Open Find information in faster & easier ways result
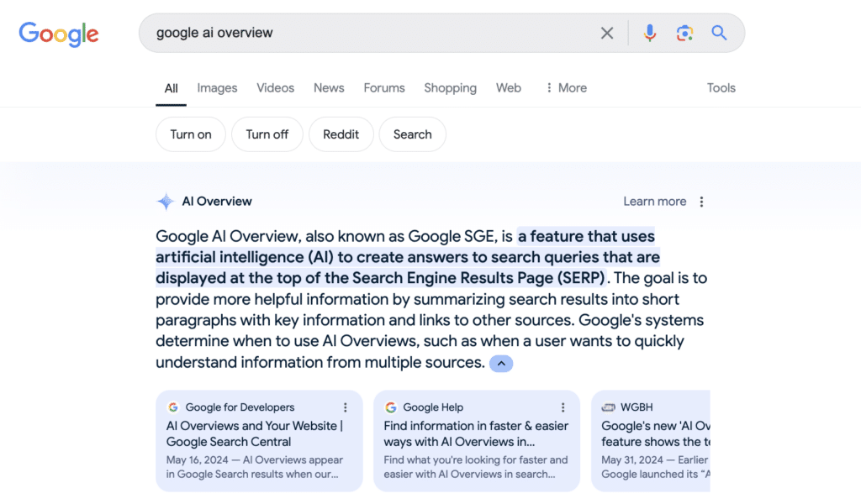The width and height of the screenshot is (861, 504). 476,433
